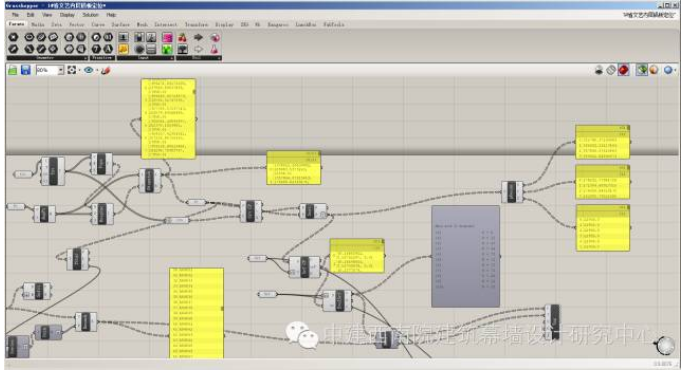Viewport: 685px width, 374px height.
Task: Switch to the Transform tab
Action: coord(197,25)
